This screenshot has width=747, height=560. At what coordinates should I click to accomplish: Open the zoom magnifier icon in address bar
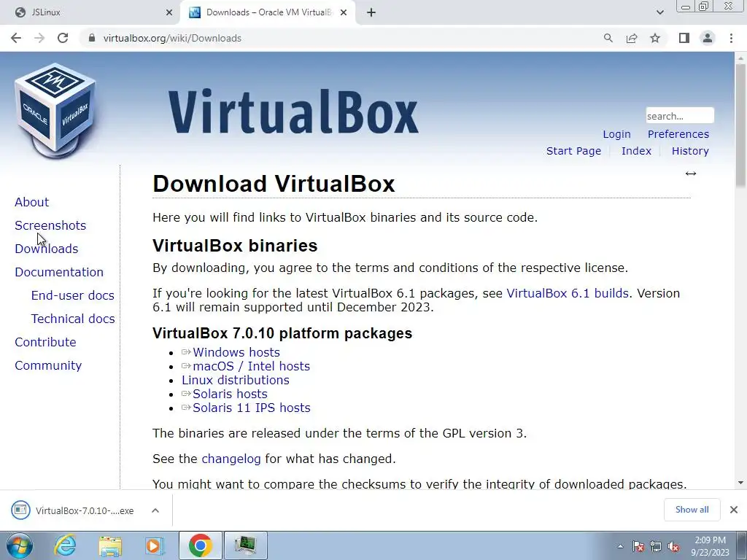click(608, 38)
